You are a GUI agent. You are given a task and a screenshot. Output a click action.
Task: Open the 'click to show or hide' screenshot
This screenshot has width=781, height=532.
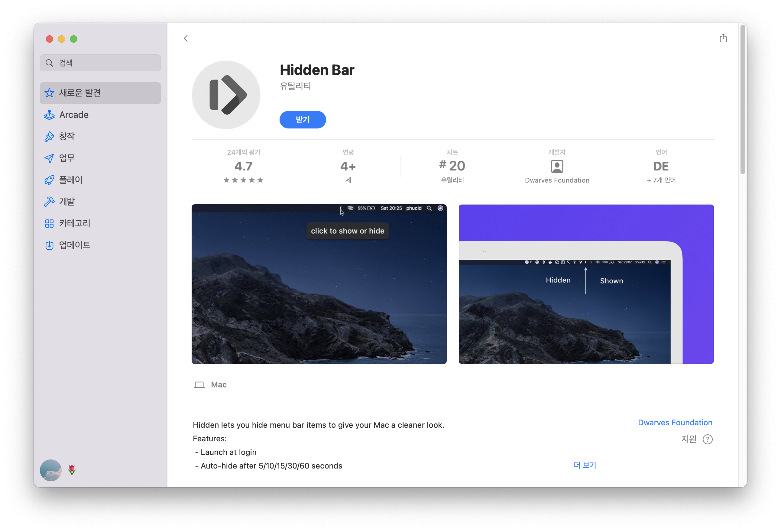click(x=319, y=284)
